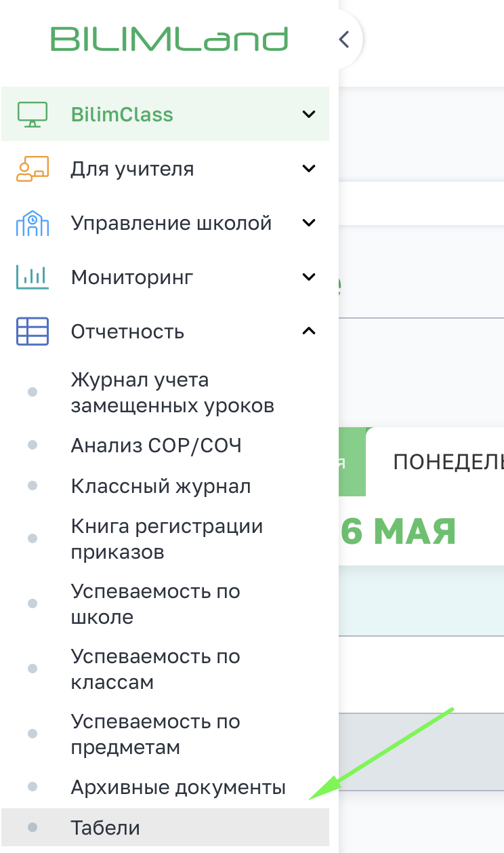Open Архивные документы
The width and height of the screenshot is (504, 853).
[x=178, y=787]
